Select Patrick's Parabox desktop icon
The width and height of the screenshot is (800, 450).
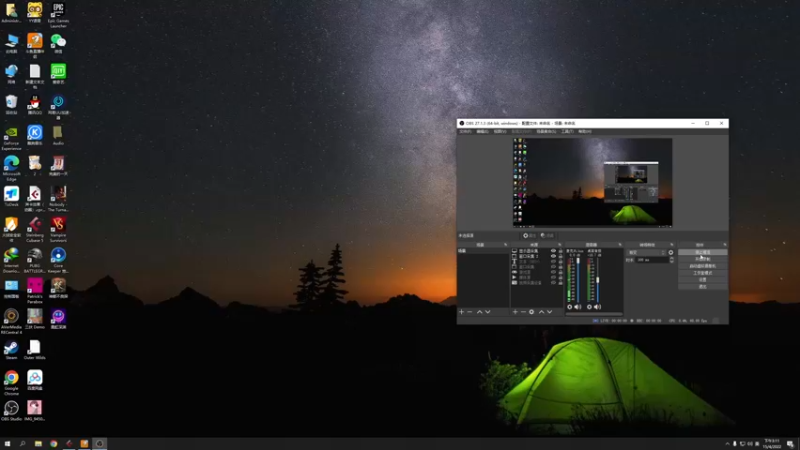point(35,291)
